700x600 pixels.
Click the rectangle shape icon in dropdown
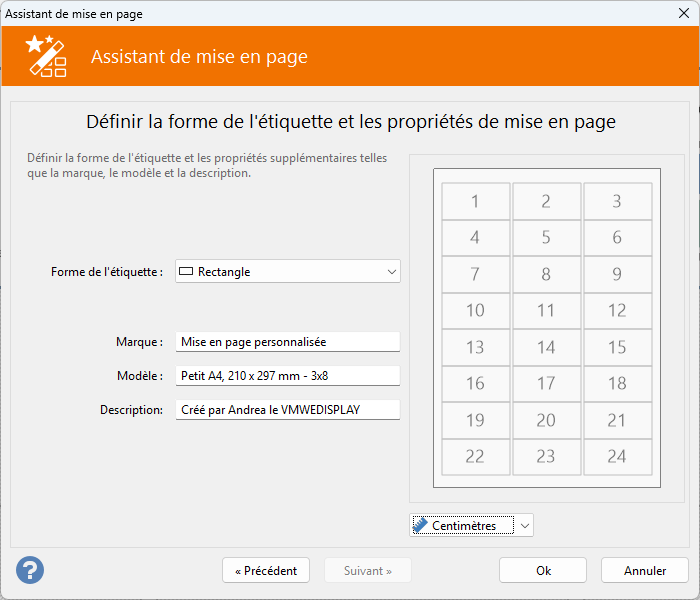(186, 271)
